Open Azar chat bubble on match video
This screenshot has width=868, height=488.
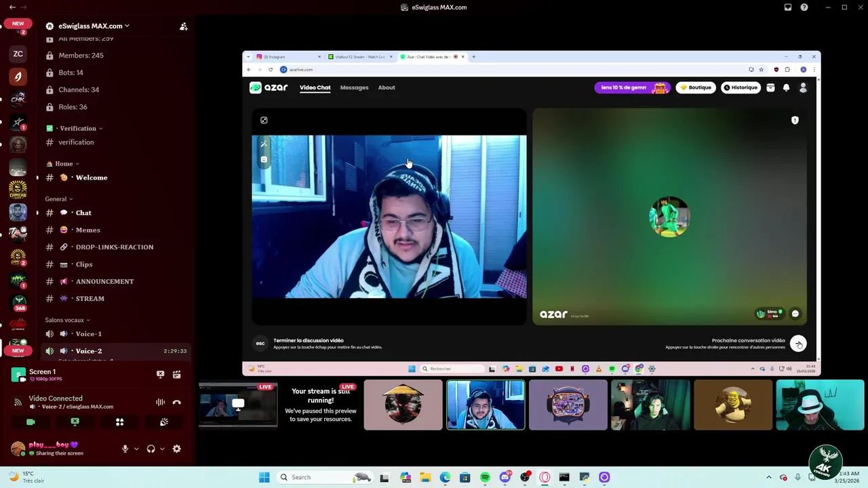coord(795,314)
